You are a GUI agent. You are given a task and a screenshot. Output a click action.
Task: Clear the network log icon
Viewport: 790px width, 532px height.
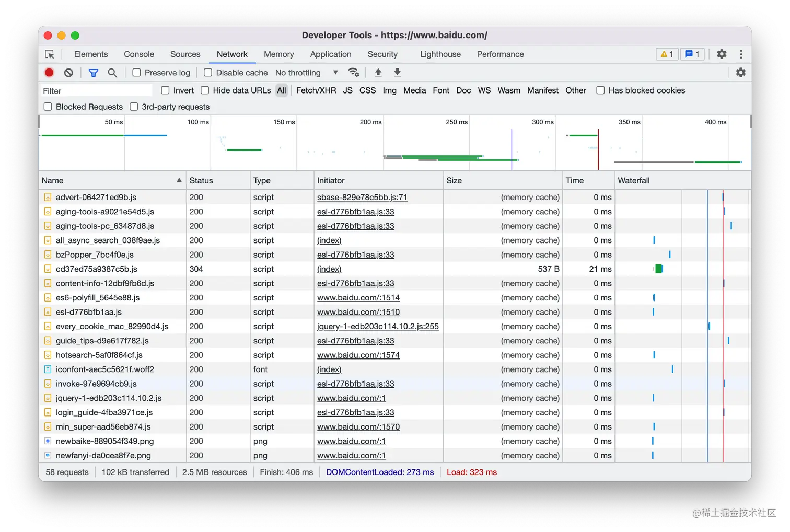pos(68,73)
